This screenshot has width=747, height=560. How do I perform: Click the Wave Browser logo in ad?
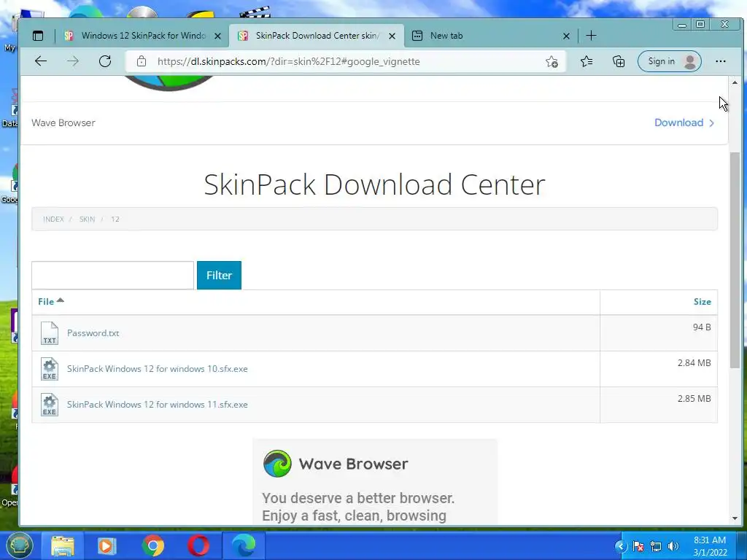[x=277, y=463]
